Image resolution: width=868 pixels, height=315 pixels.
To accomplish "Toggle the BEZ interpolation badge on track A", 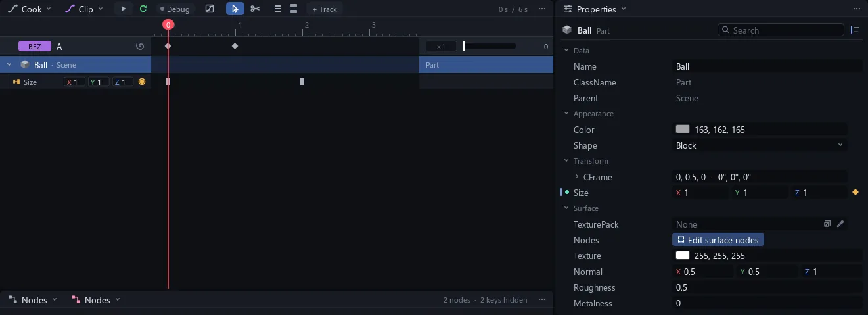I will (35, 47).
